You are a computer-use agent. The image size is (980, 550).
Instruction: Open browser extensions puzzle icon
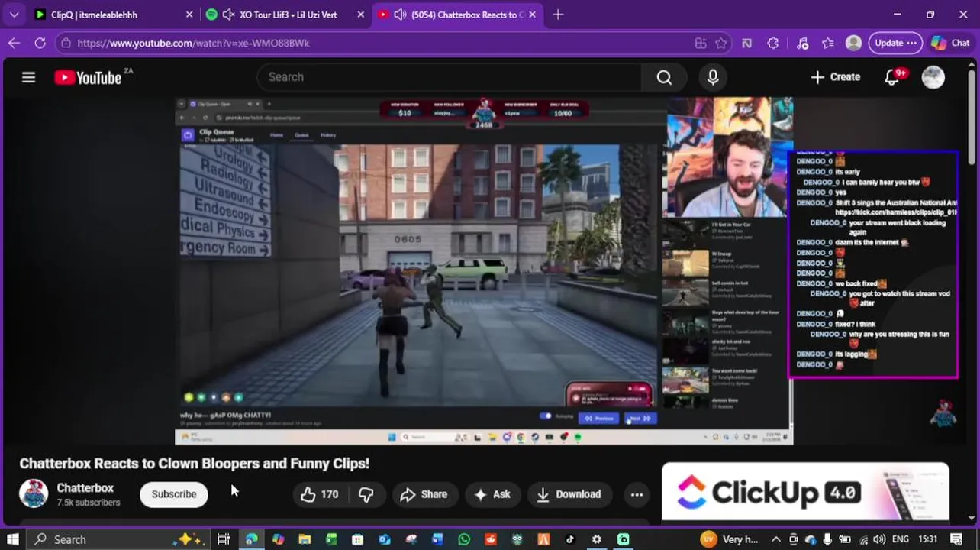tap(773, 43)
